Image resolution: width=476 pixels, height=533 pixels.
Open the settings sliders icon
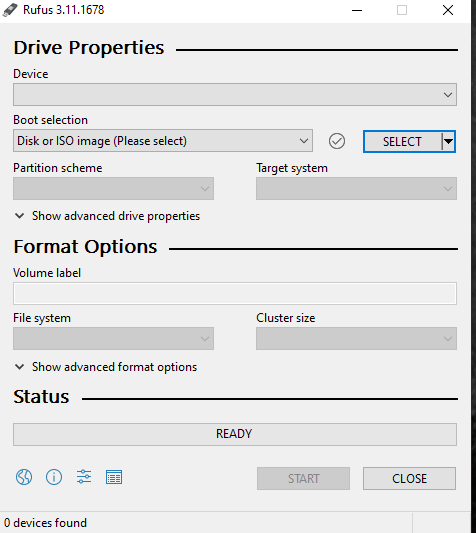(x=84, y=477)
